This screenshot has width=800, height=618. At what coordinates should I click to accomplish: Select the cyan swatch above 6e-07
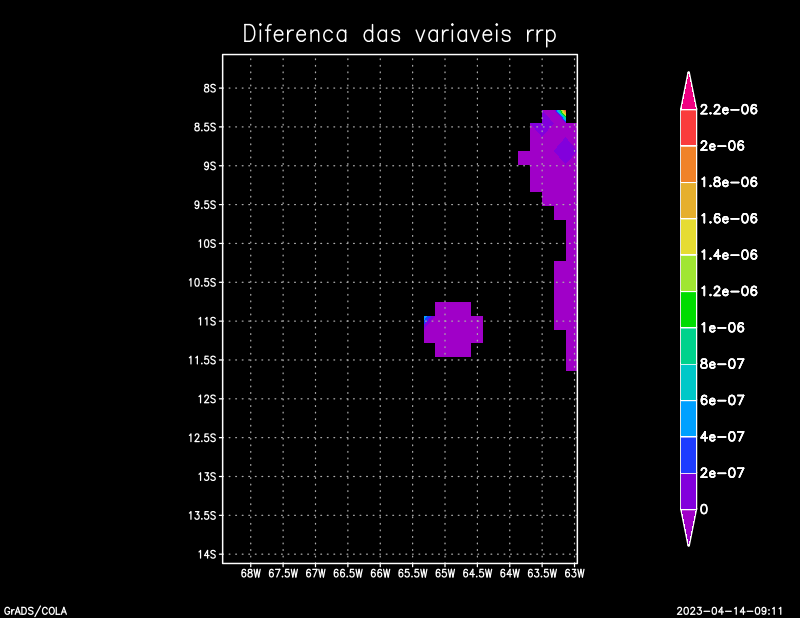click(688, 381)
